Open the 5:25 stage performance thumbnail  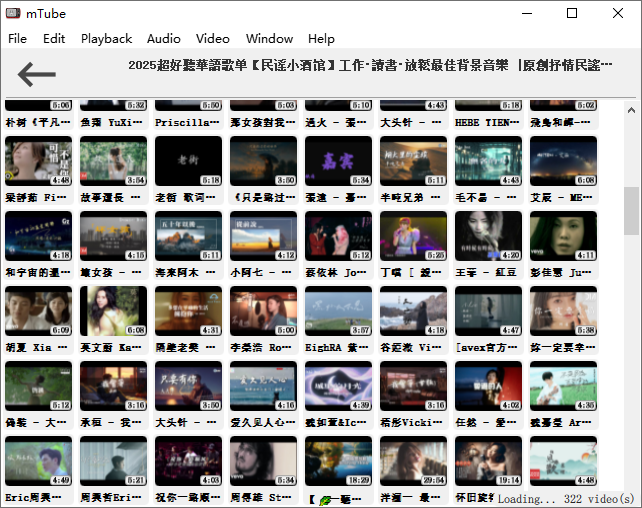414,236
